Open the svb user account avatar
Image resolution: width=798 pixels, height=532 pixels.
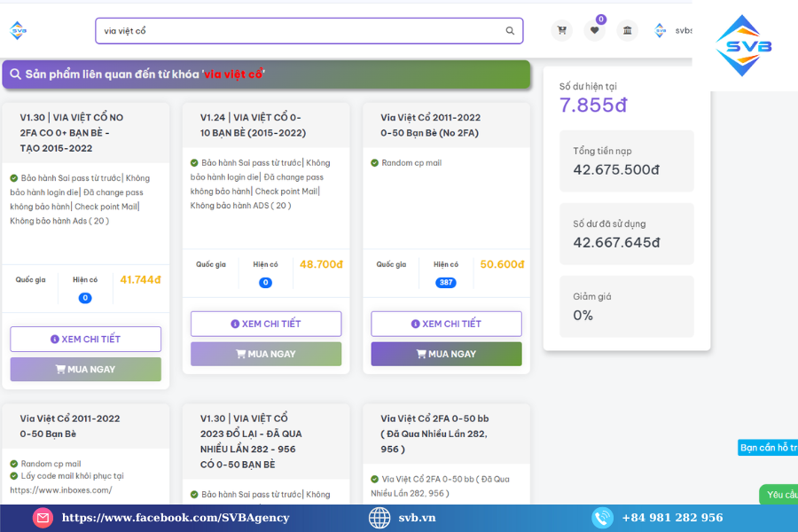660,30
